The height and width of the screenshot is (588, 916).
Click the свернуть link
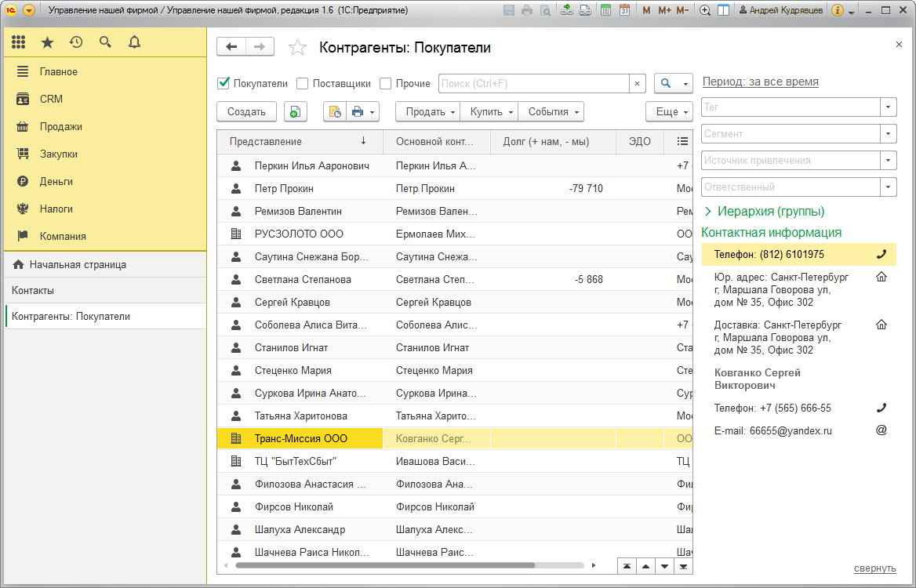pyautogui.click(x=875, y=568)
